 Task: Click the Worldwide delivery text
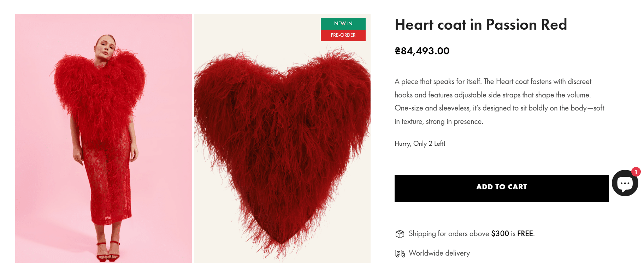[439, 253]
